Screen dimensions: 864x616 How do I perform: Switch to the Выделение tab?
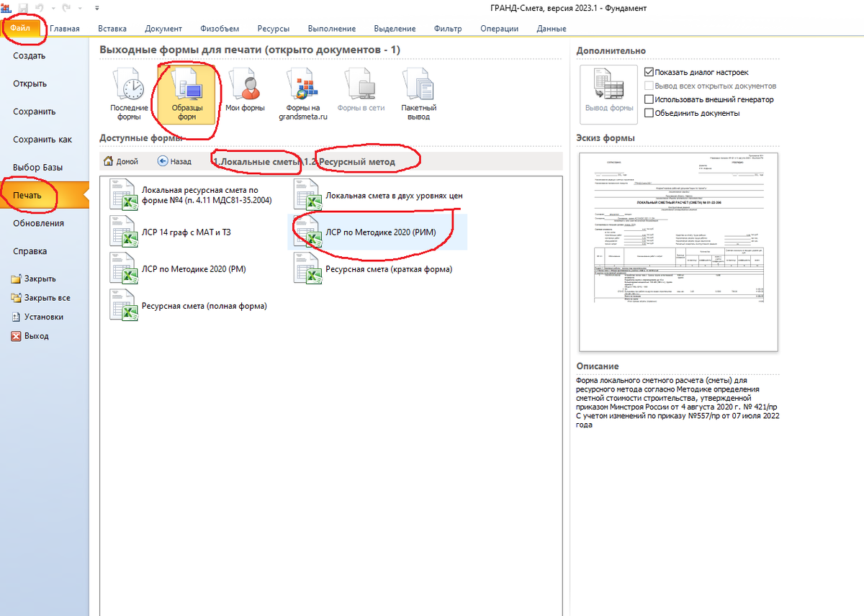tap(395, 29)
